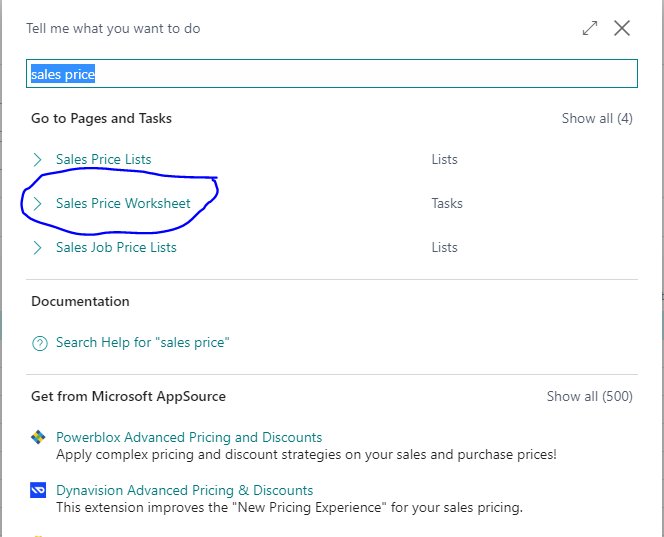664x537 pixels.
Task: Click the question mark help icon
Action: click(x=40, y=343)
